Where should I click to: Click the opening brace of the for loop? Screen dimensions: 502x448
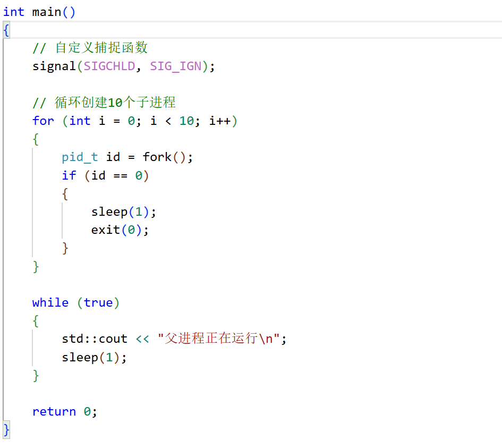point(36,140)
